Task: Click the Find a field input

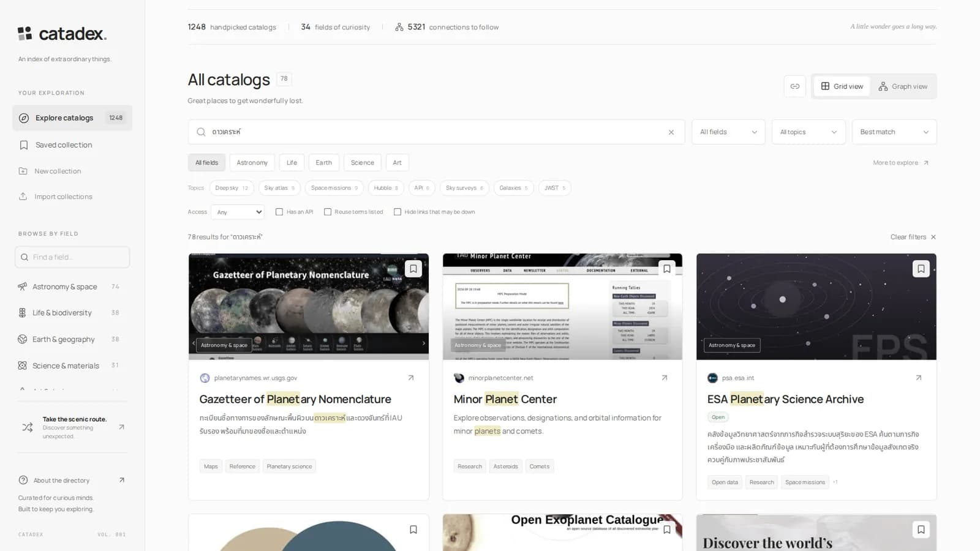Action: 72,257
